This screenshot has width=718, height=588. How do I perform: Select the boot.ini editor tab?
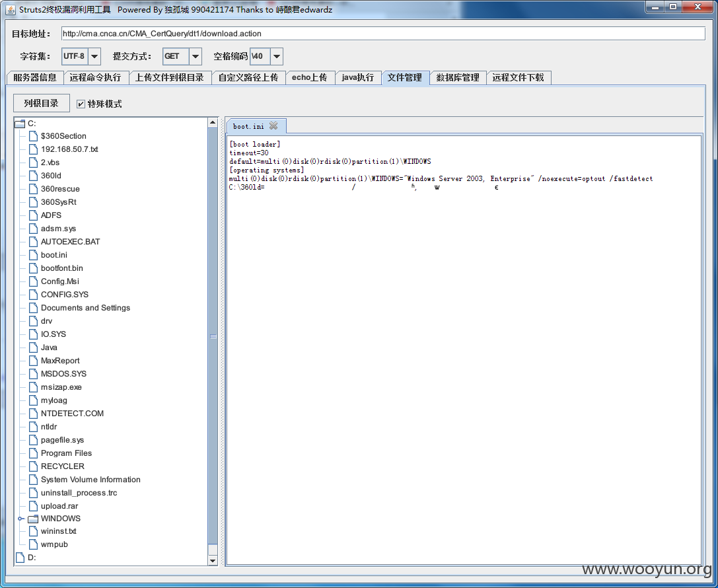[x=256, y=126]
